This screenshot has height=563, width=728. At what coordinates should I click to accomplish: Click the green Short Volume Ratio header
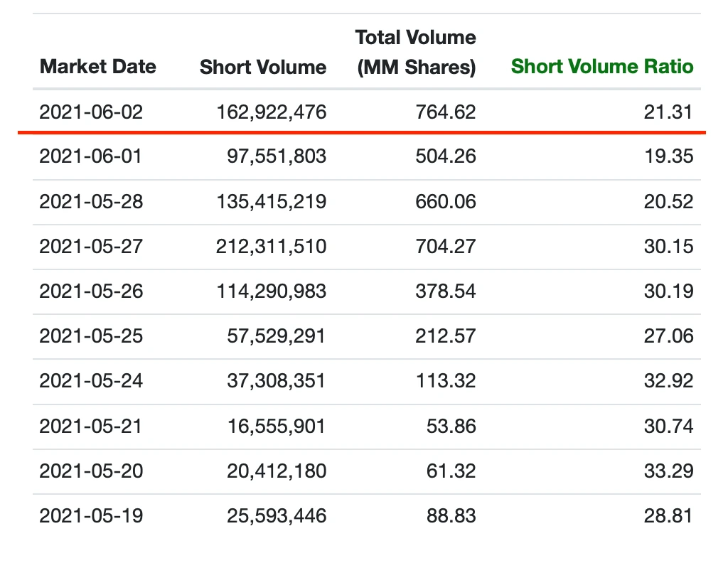coord(602,67)
